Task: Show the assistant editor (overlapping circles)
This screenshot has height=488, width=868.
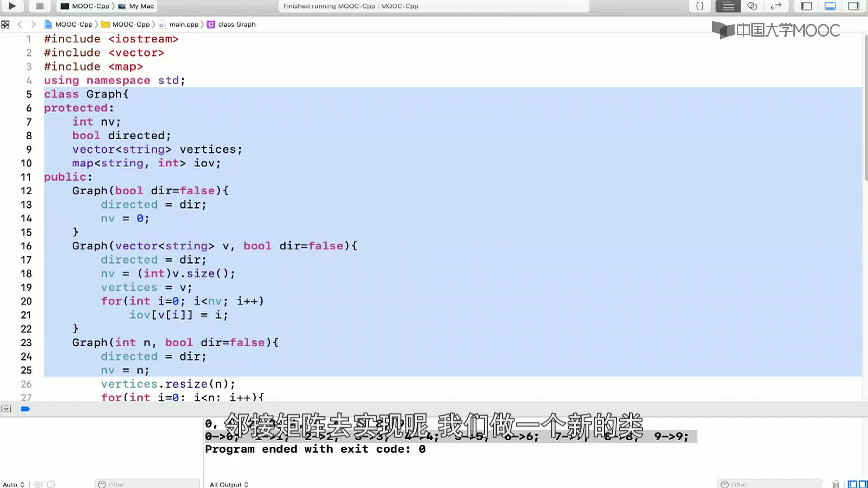Action: (752, 6)
